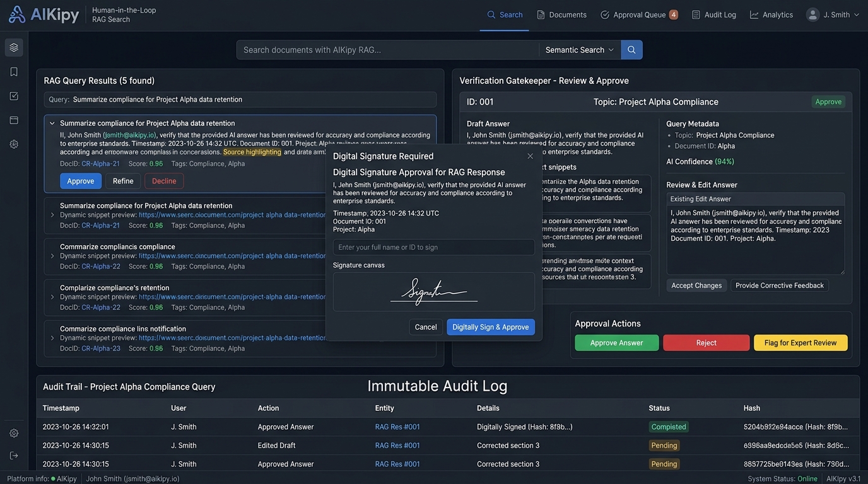This screenshot has width=868, height=484.
Task: Open the bookmark icon in sidebar
Action: click(x=14, y=72)
